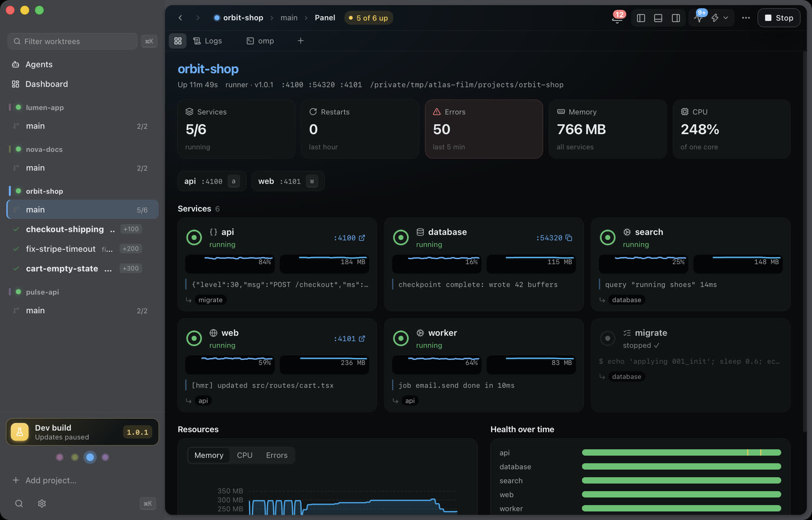
Task: Open the omp terminal tab
Action: pyautogui.click(x=260, y=41)
